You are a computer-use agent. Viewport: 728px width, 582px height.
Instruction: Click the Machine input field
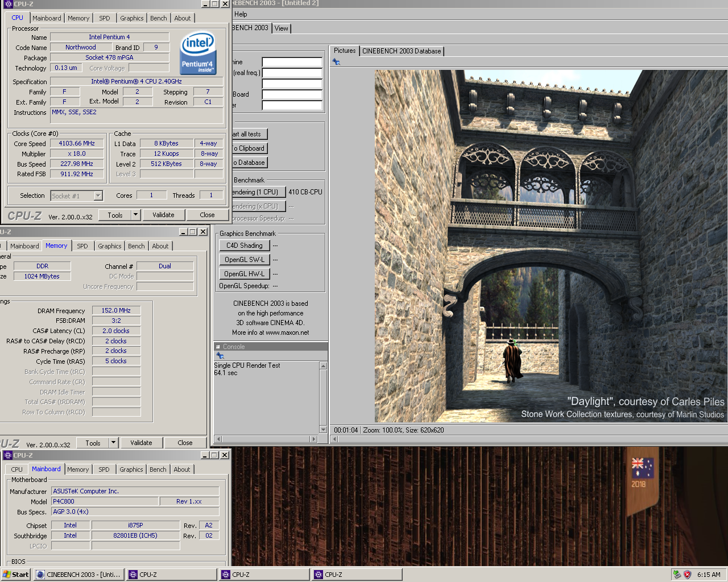click(x=292, y=62)
